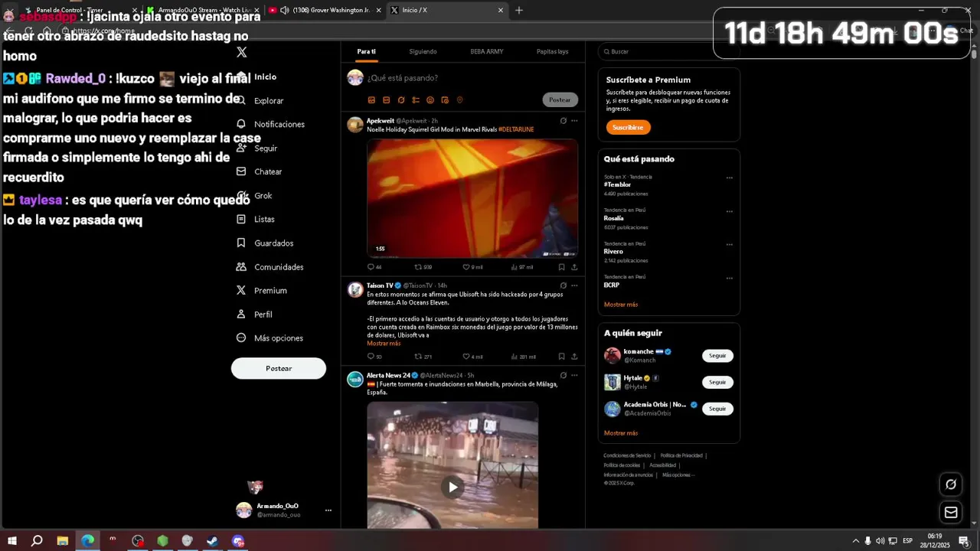980x551 pixels.
Task: Open the Taison TV post more options
Action: [574, 285]
